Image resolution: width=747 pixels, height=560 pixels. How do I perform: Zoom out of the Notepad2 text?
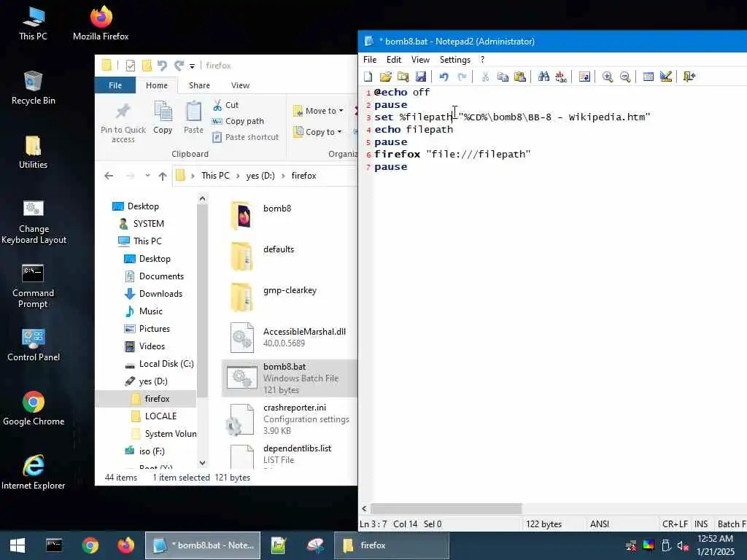coord(625,77)
